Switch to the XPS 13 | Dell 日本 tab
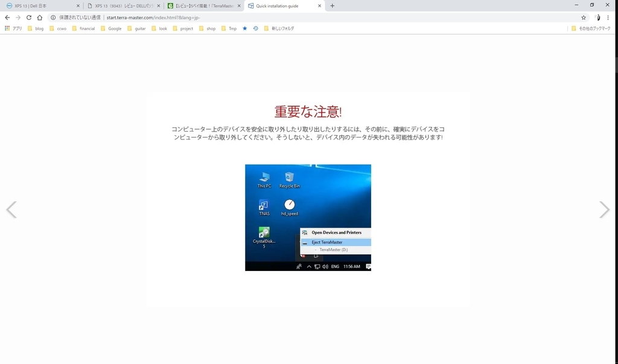The image size is (618, 364). (x=42, y=6)
